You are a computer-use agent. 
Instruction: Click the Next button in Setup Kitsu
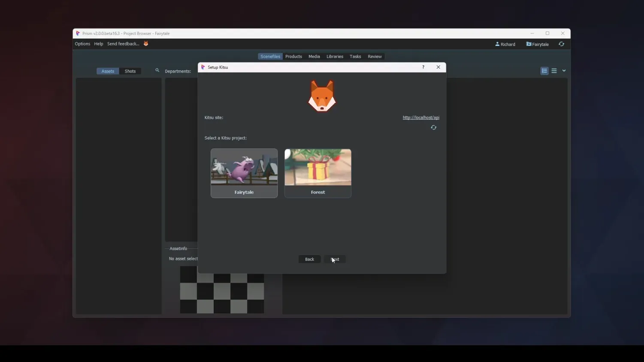tap(335, 259)
